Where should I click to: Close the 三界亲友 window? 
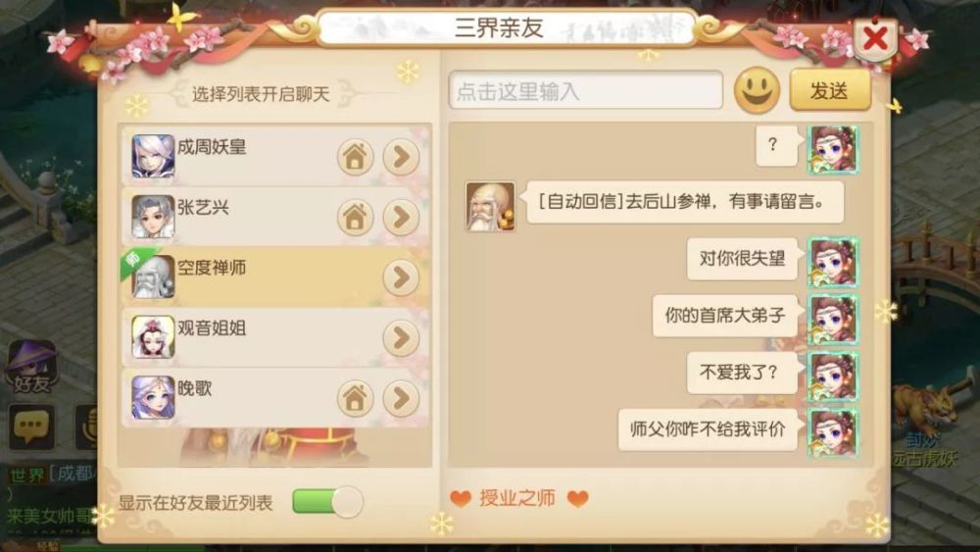pyautogui.click(x=875, y=39)
